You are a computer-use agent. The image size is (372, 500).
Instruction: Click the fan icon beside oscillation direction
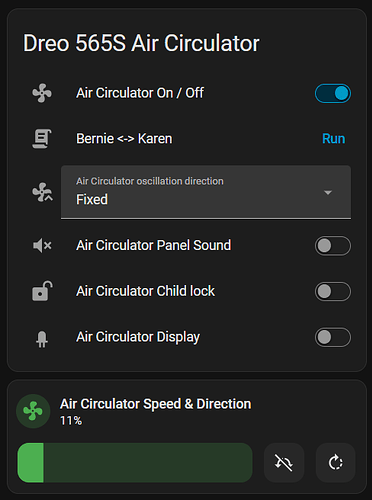(42, 192)
